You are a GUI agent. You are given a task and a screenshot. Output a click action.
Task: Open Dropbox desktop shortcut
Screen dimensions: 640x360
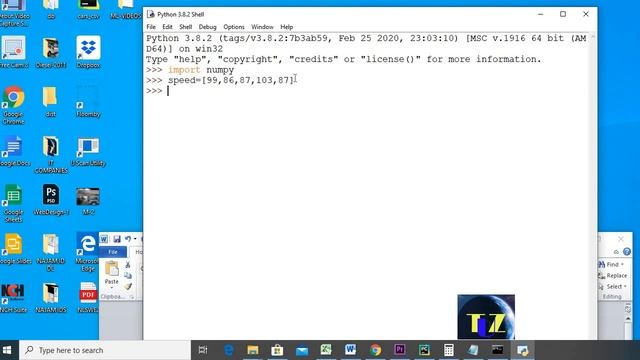(88, 52)
